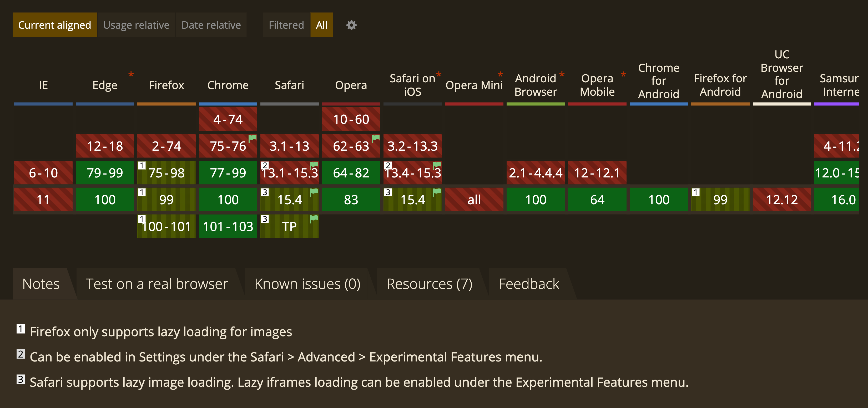Viewport: 868px width, 408px height.
Task: Open the Notes tab
Action: [x=41, y=284]
